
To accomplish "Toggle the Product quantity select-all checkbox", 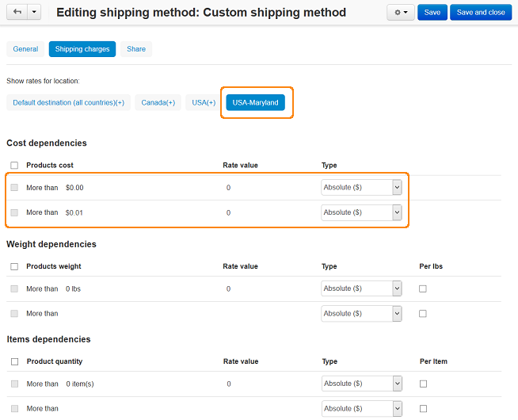I will point(14,361).
